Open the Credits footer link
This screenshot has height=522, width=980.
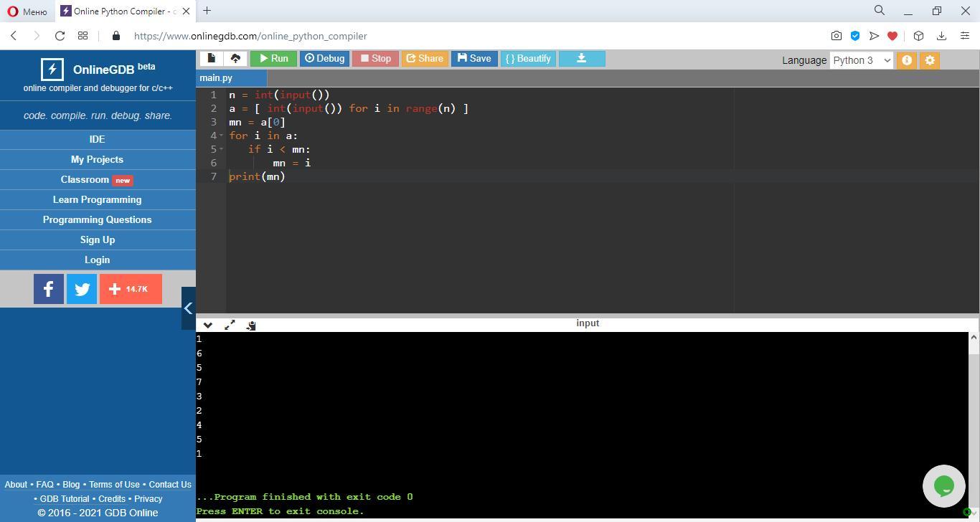[x=112, y=499]
